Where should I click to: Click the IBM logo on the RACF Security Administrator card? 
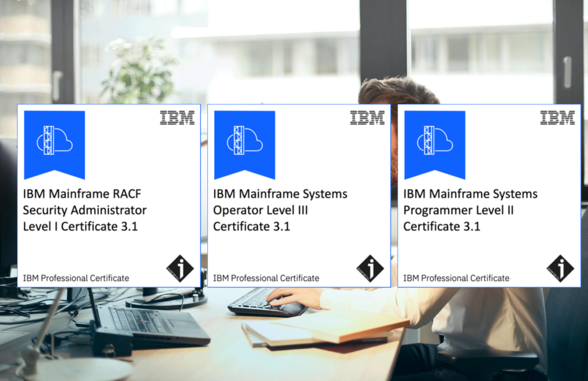click(177, 118)
